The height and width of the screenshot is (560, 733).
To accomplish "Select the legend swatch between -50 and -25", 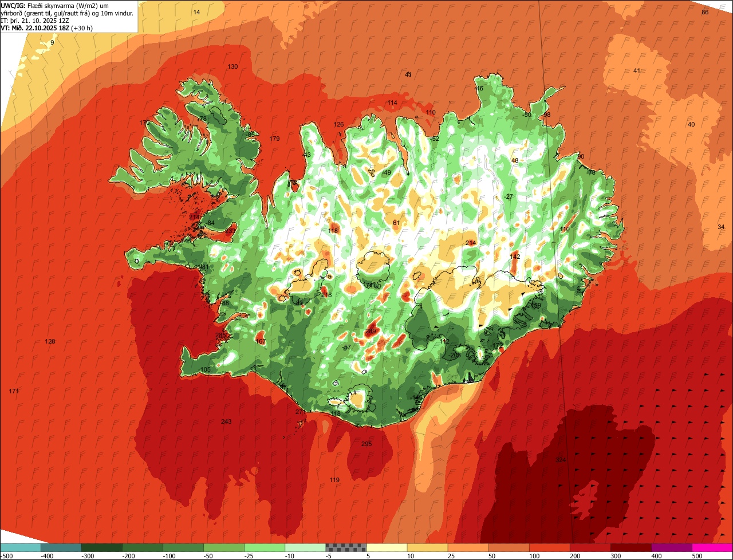I will (224, 547).
